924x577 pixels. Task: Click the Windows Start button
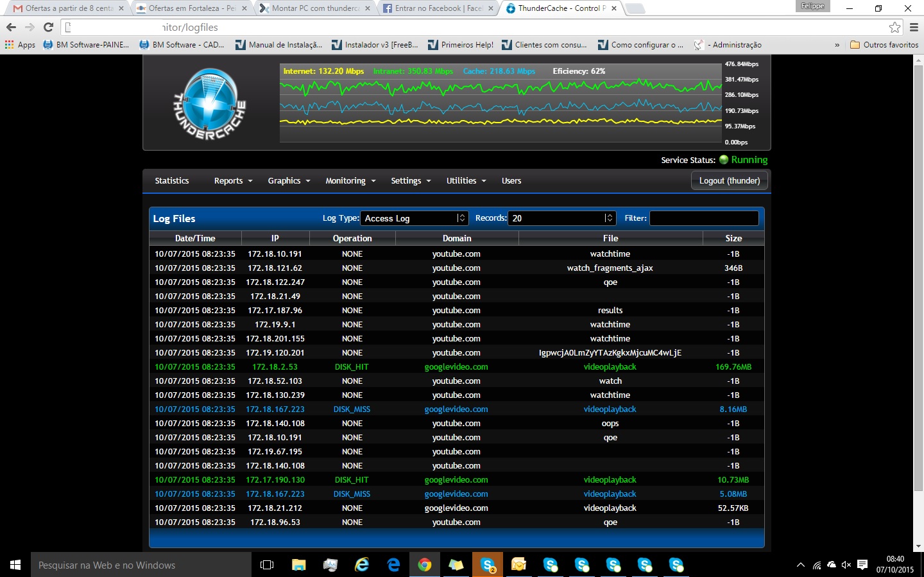pos(15,565)
